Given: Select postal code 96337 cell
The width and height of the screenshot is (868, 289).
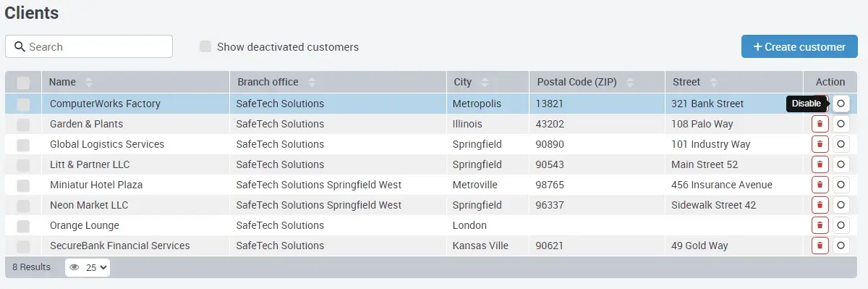Looking at the screenshot, I should click(550, 205).
